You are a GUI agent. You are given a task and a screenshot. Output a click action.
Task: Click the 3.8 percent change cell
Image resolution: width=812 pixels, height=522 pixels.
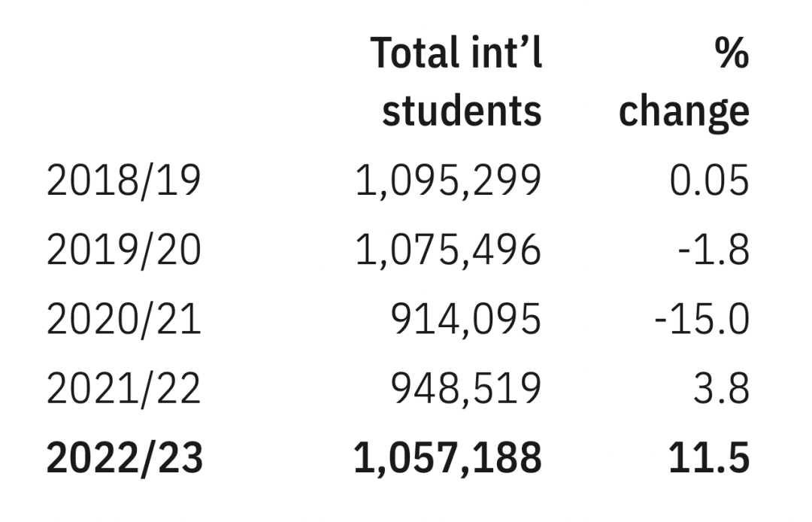(721, 388)
